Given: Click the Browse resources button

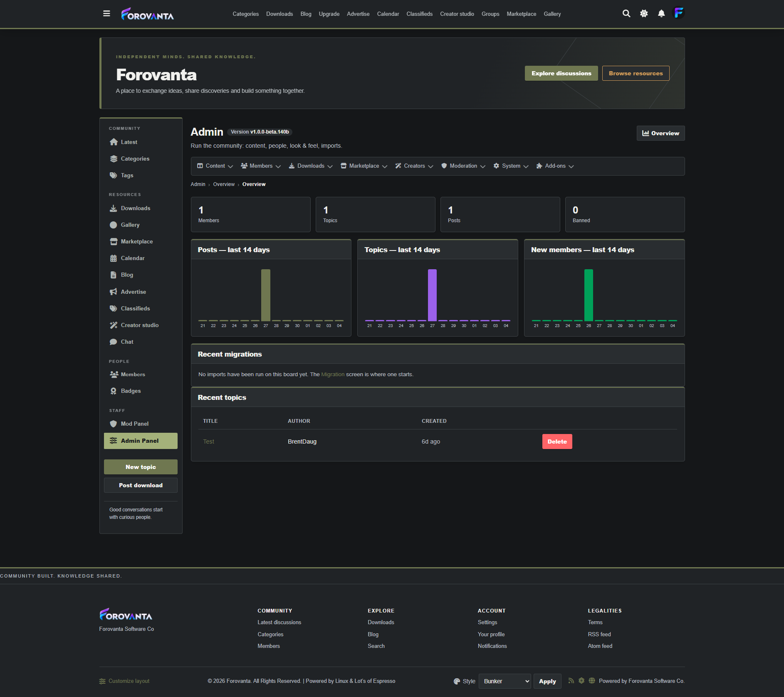Looking at the screenshot, I should tap(636, 73).
